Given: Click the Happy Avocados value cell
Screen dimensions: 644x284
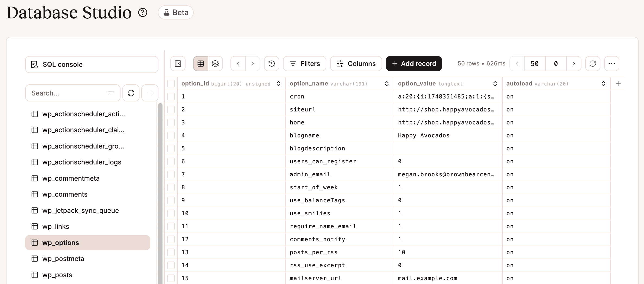Looking at the screenshot, I should point(448,136).
